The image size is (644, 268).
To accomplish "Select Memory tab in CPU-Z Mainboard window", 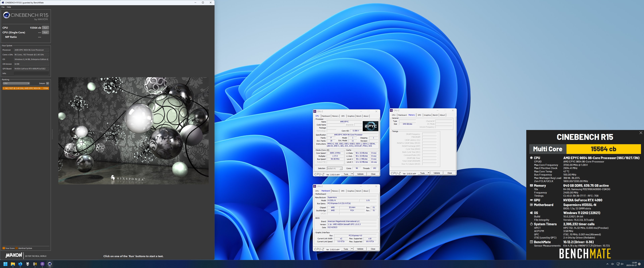I will click(335, 191).
